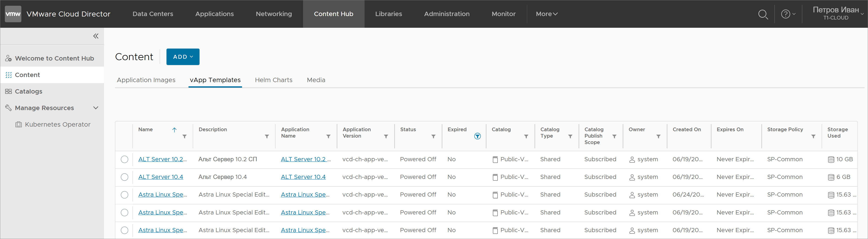Image resolution: width=868 pixels, height=239 pixels.
Task: Collapse the sidebar with double chevron icon
Action: (x=96, y=36)
